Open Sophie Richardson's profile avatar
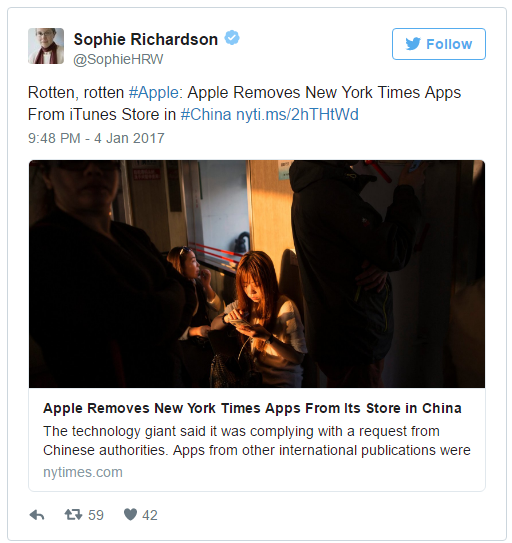The image size is (512, 543). click(46, 46)
